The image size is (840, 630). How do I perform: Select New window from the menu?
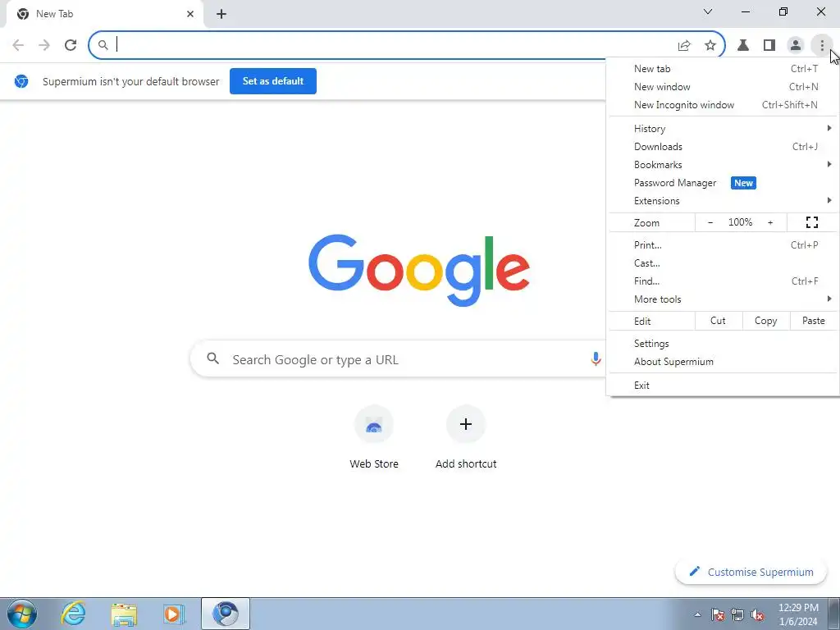tap(724, 87)
